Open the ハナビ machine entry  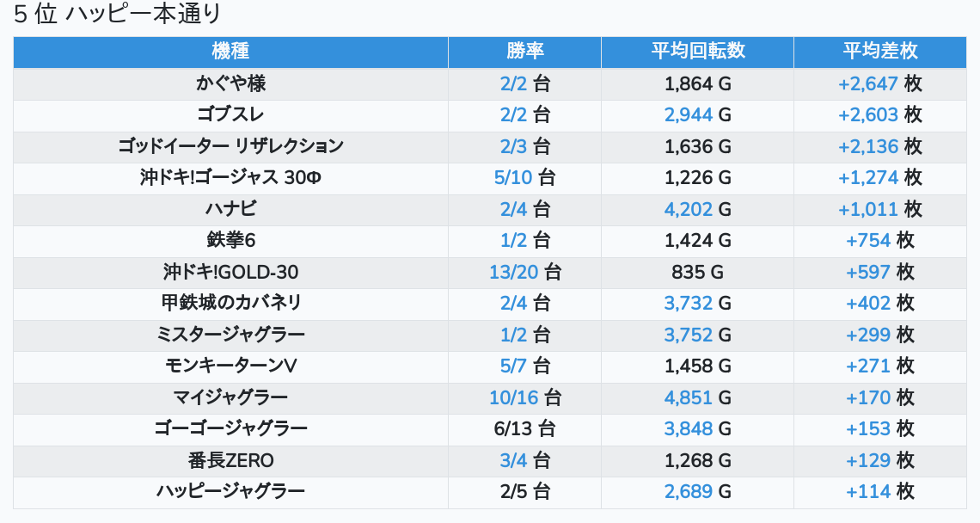230,209
